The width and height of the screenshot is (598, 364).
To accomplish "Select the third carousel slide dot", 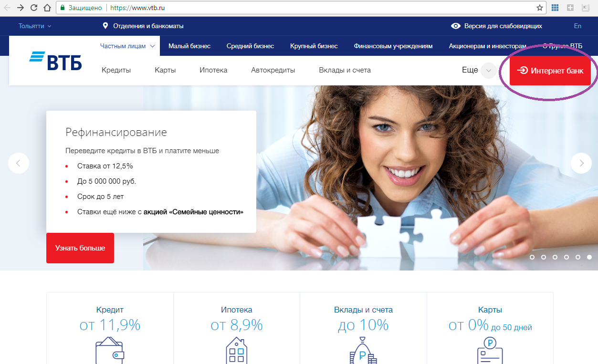I will coord(555,257).
